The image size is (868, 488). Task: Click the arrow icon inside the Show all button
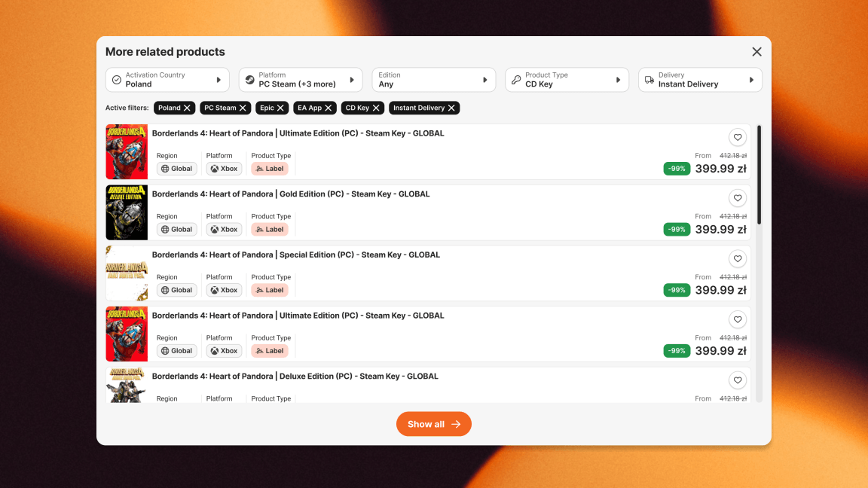pos(455,424)
